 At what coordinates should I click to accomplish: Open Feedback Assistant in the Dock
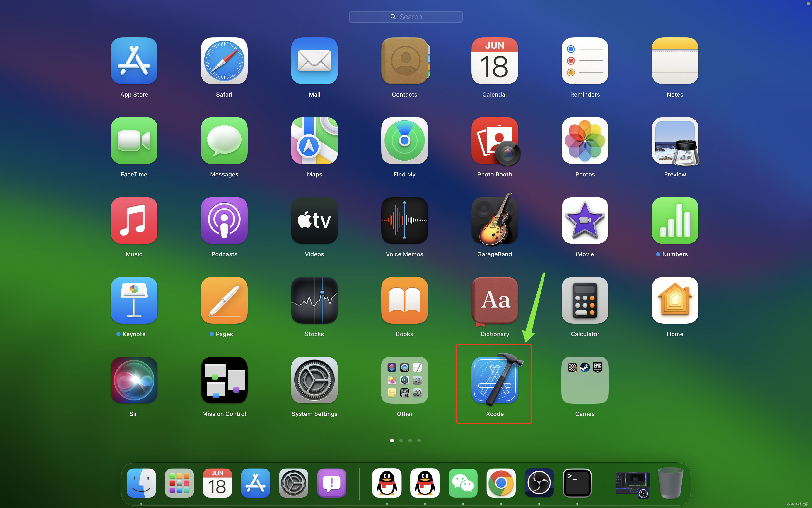tap(331, 483)
